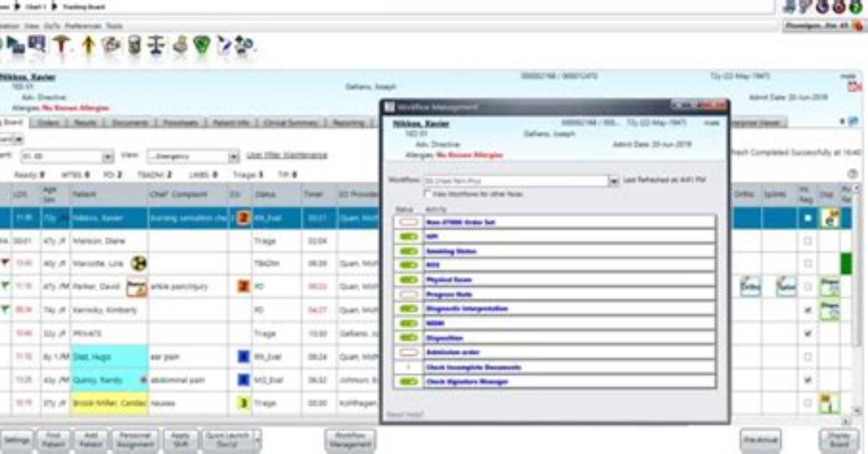The width and height of the screenshot is (868, 454).
Task: Switch to the Clinical Summary tab
Action: tap(291, 123)
